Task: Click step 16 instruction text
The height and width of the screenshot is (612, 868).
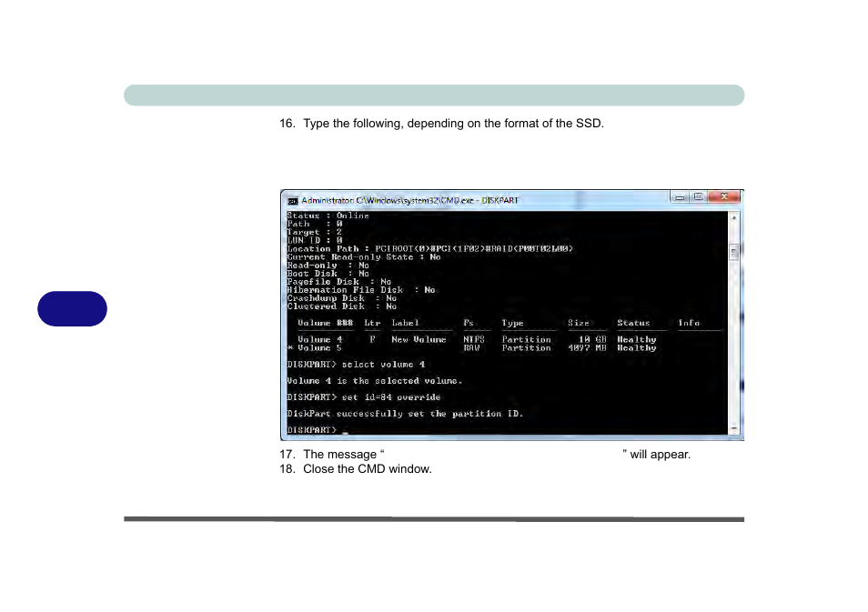Action: point(442,124)
